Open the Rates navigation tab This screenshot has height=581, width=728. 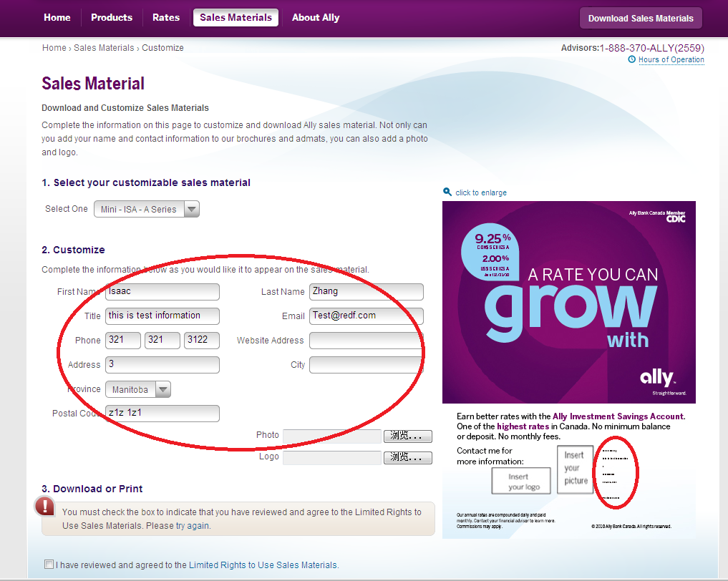click(166, 18)
